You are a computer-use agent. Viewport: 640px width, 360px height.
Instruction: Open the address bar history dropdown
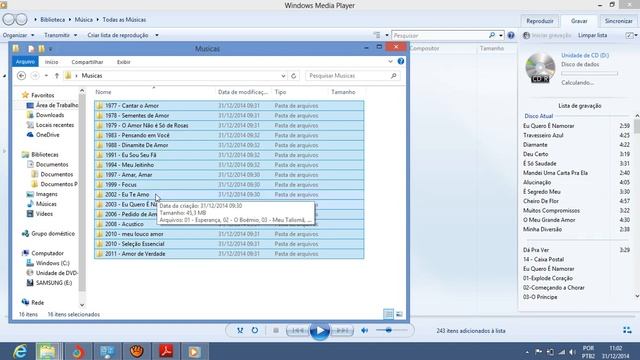(283, 76)
